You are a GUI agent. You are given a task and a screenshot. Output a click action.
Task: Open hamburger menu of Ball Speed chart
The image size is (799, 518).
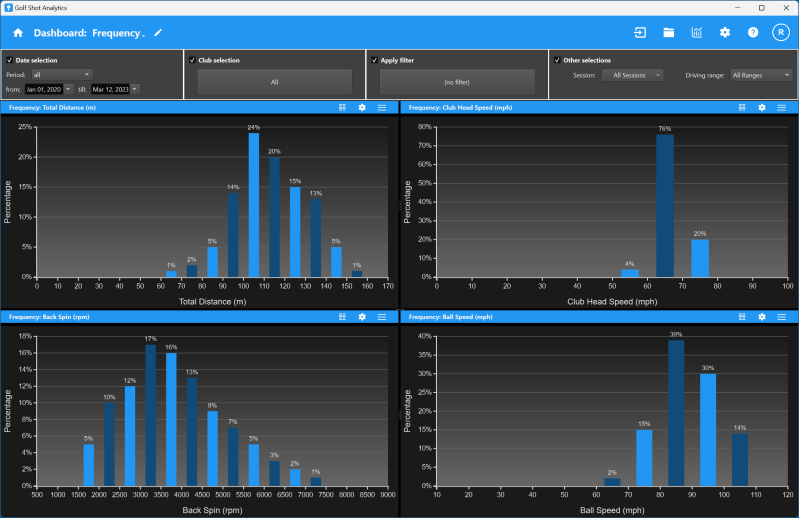click(781, 317)
